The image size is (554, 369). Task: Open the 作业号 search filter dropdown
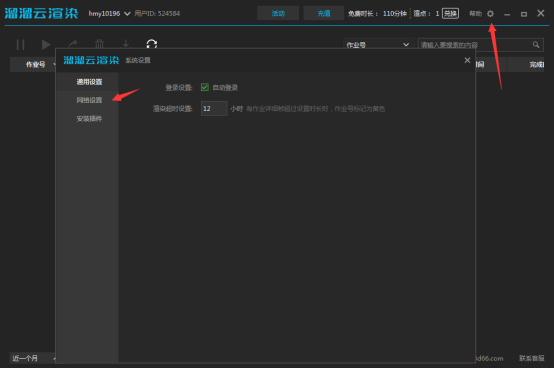378,45
